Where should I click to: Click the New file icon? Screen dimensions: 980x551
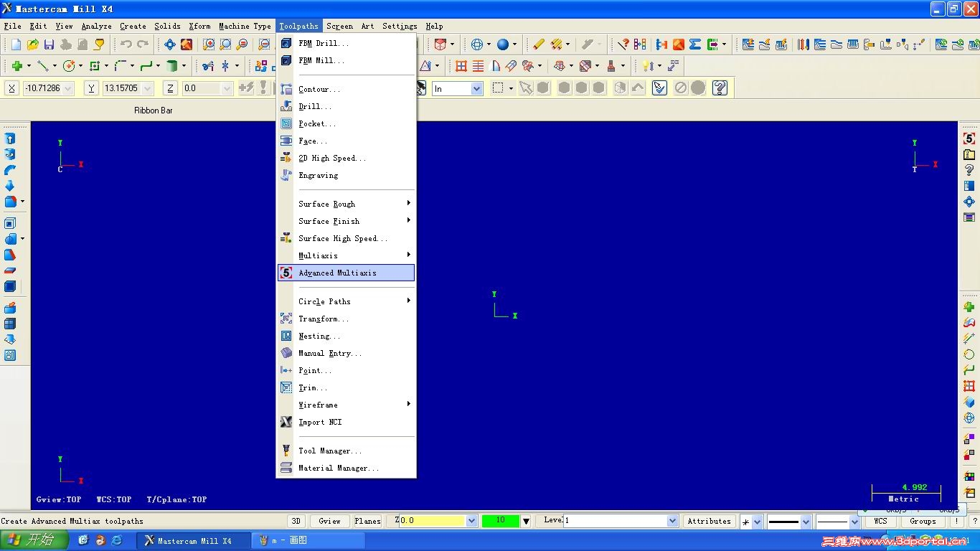coord(16,44)
